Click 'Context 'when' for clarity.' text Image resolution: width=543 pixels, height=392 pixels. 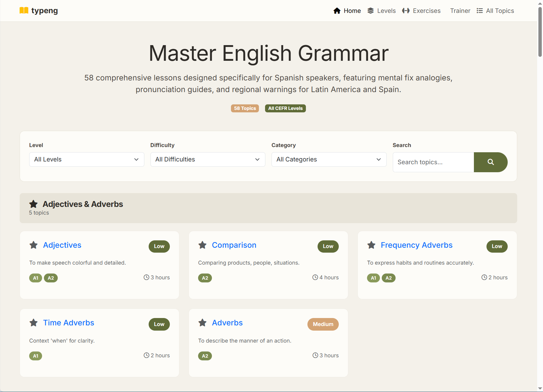coord(62,341)
